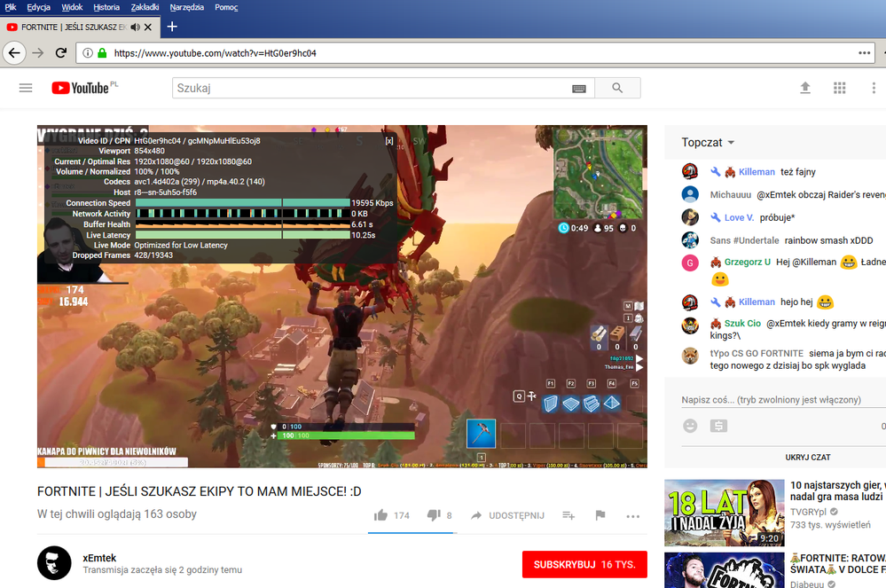The height and width of the screenshot is (588, 886).
Task: Click the add to playlist icon
Action: coord(568,515)
